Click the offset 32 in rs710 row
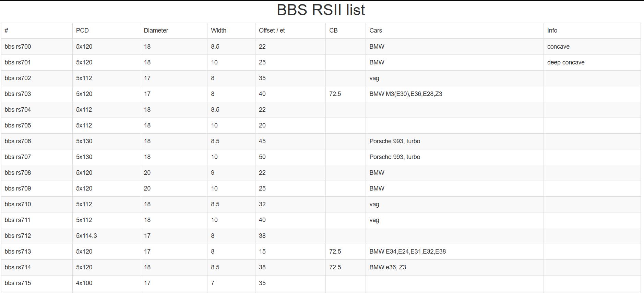Screen dimensions: 644x293 coord(290,204)
